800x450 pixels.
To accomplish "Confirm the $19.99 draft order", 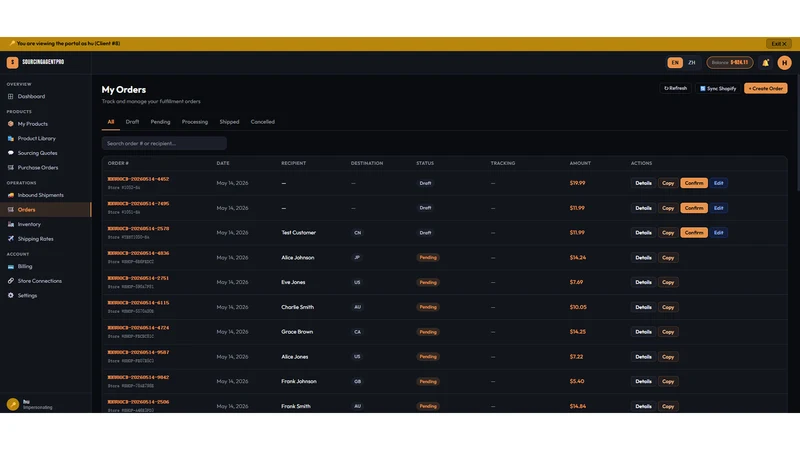I will coord(693,183).
